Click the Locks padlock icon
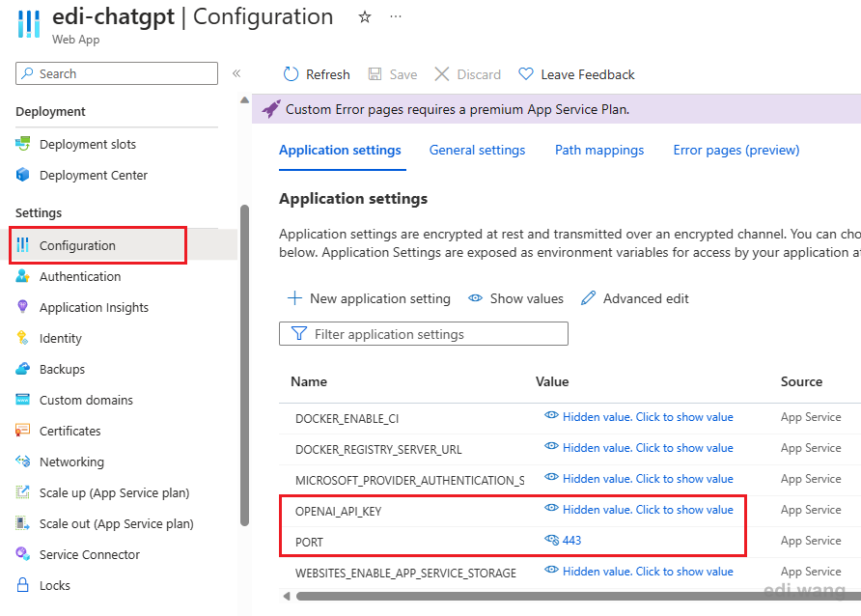 [22, 585]
